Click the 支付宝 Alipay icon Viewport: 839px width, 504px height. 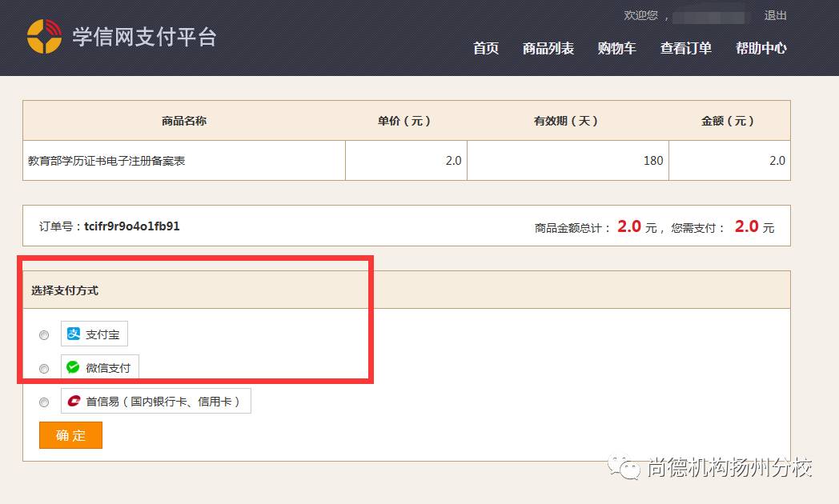pyautogui.click(x=74, y=334)
